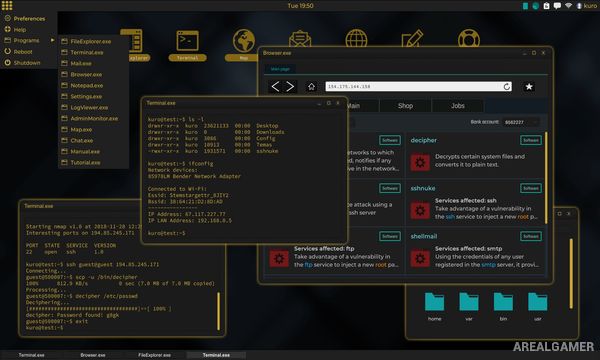The width and height of the screenshot is (600, 360).
Task: Select the Main page browser tab
Action: (280, 69)
